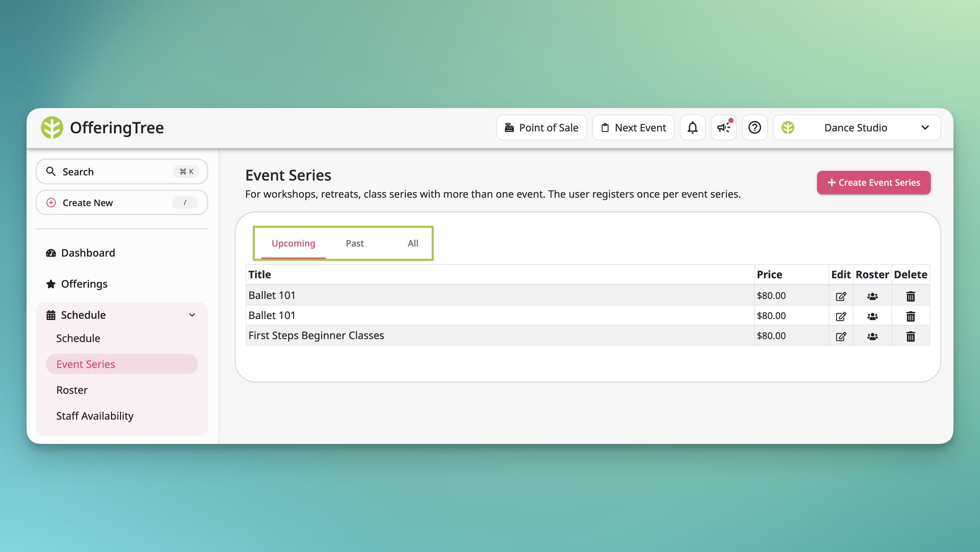Viewport: 980px width, 552px height.
Task: Open the Dance Studio account dropdown
Action: [857, 127]
